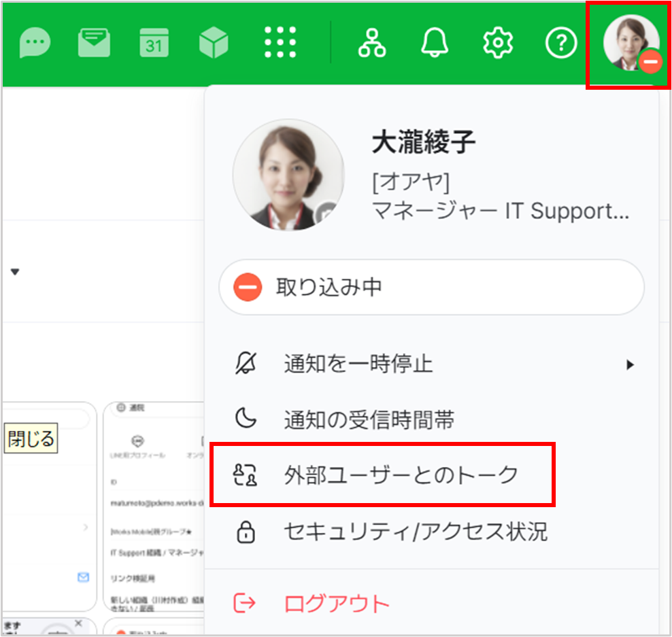Screen dimensions: 672x637
Task: Open the Drive cube icon
Action: pyautogui.click(x=214, y=44)
